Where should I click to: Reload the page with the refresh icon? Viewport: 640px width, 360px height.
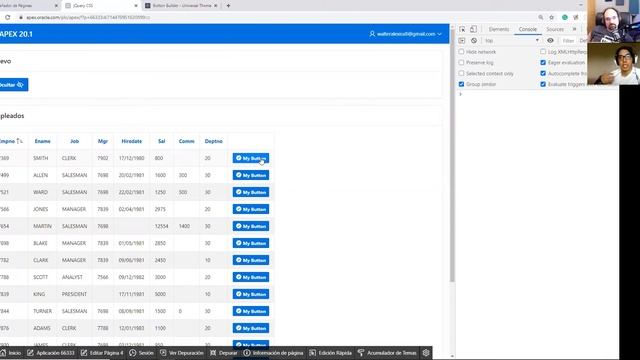click(7, 17)
